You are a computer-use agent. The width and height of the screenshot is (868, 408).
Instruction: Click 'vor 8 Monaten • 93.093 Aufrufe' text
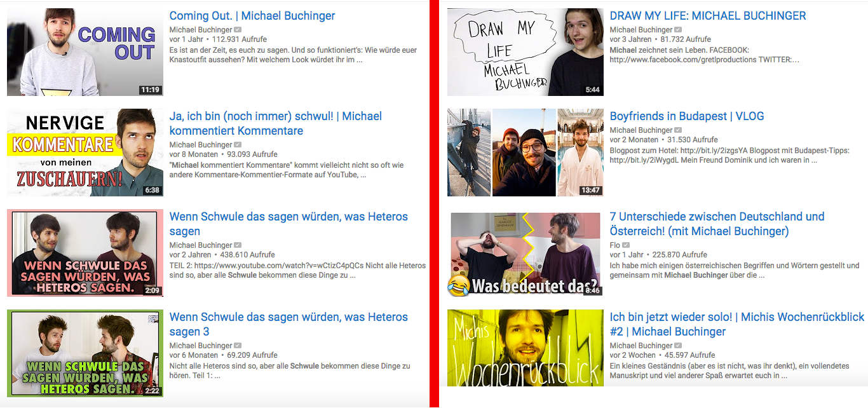[222, 154]
